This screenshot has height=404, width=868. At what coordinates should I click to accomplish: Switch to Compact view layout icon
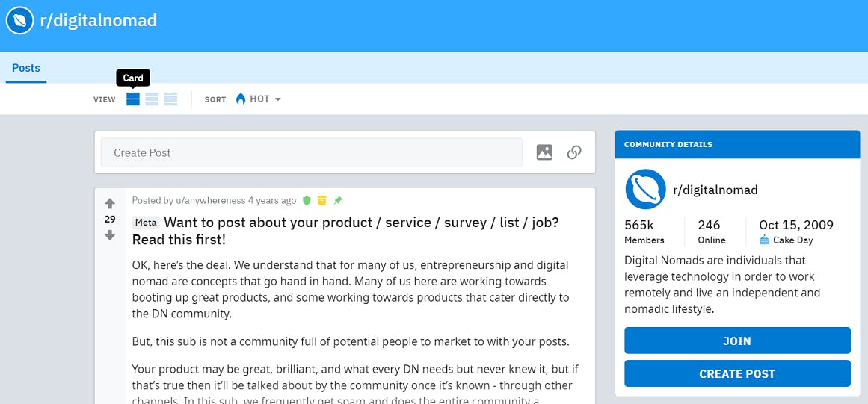point(170,99)
